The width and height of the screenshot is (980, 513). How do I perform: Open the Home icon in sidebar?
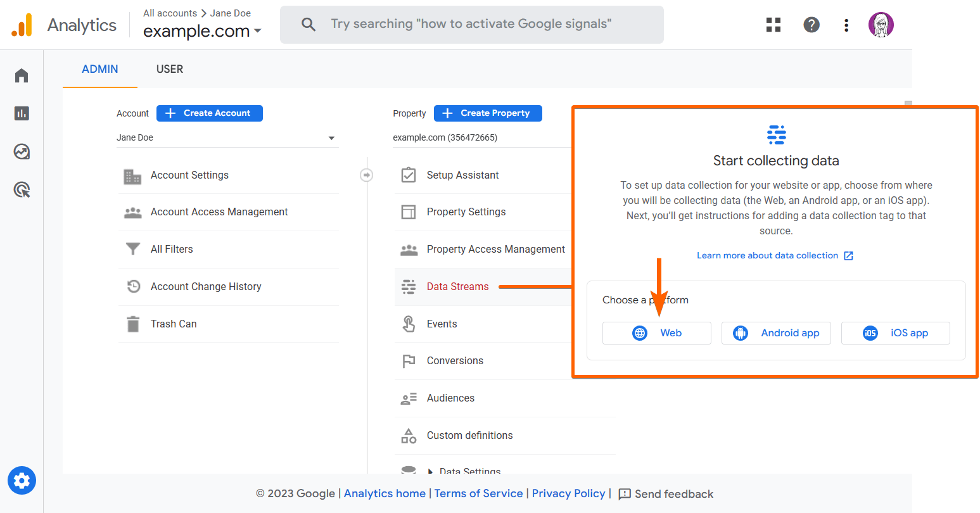(22, 75)
